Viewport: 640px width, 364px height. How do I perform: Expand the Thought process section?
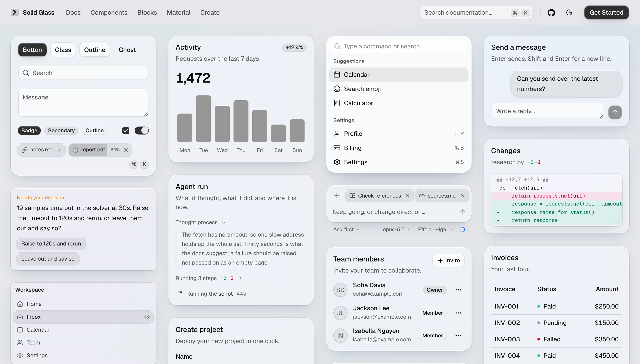pyautogui.click(x=200, y=222)
